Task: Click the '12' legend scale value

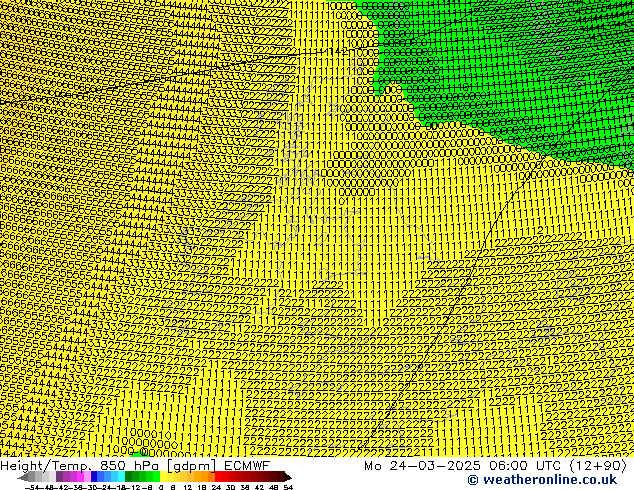Action: [188, 488]
